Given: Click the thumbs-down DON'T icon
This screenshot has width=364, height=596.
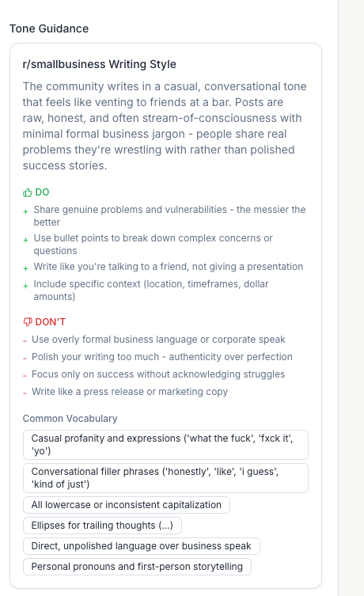Looking at the screenshot, I should pos(28,322).
